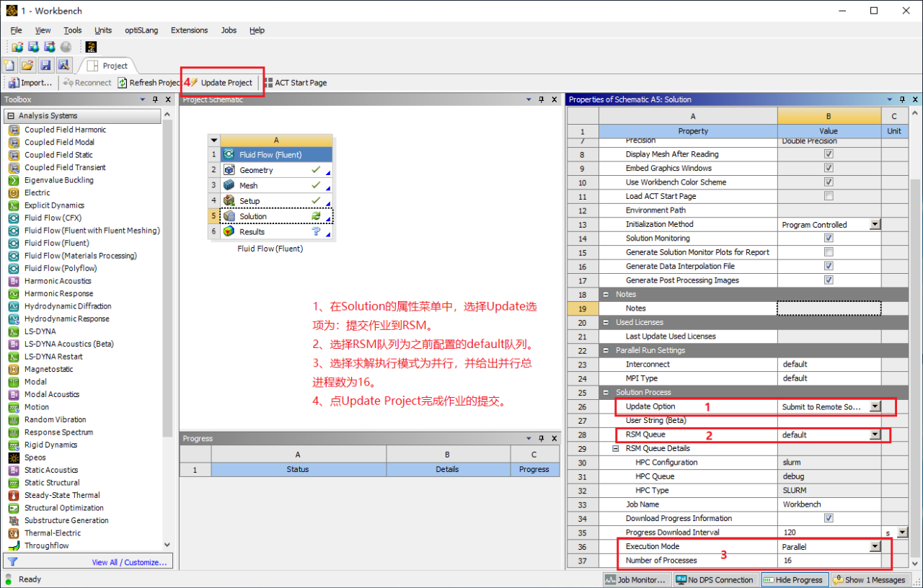Click the Notes input field
The image size is (923, 588).
[x=827, y=308]
